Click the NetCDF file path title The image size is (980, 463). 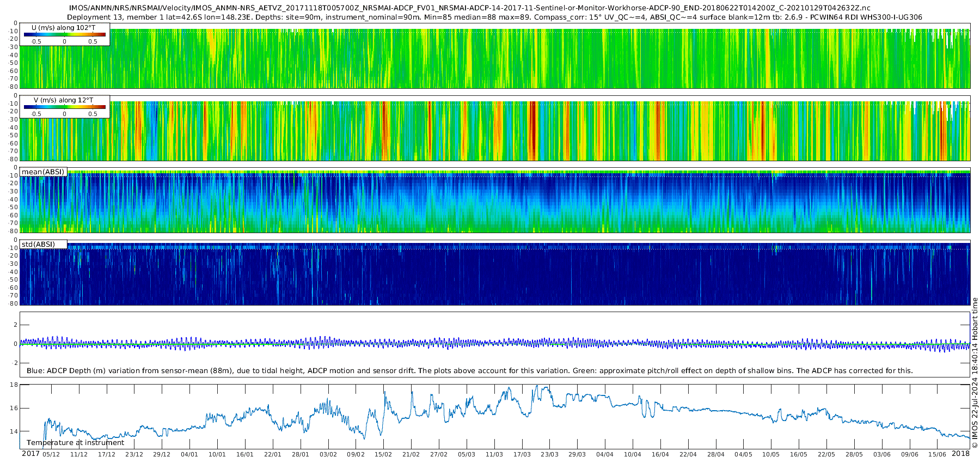coord(469,8)
